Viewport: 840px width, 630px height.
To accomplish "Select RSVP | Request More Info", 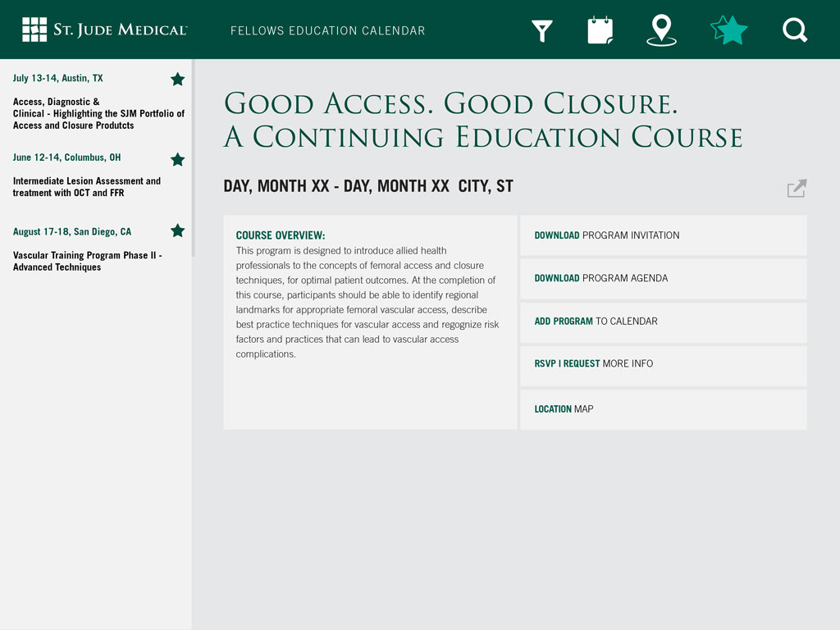I will 663,365.
